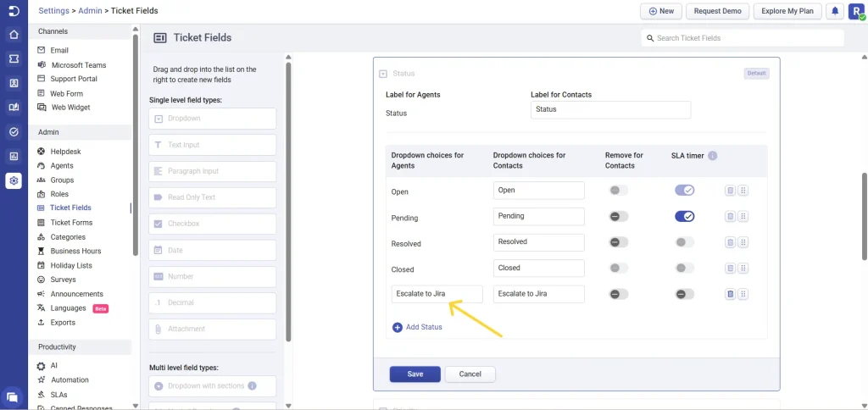The image size is (868, 410).
Task: Click the app logo at top left
Action: (x=14, y=10)
